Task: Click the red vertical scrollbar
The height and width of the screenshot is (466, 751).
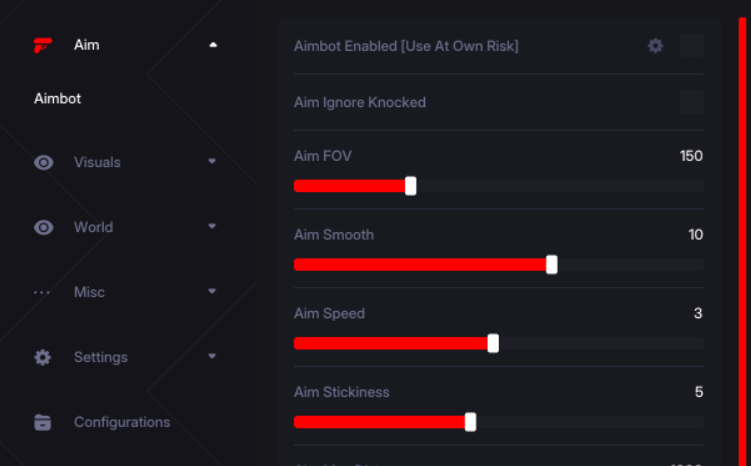Action: tap(743, 241)
